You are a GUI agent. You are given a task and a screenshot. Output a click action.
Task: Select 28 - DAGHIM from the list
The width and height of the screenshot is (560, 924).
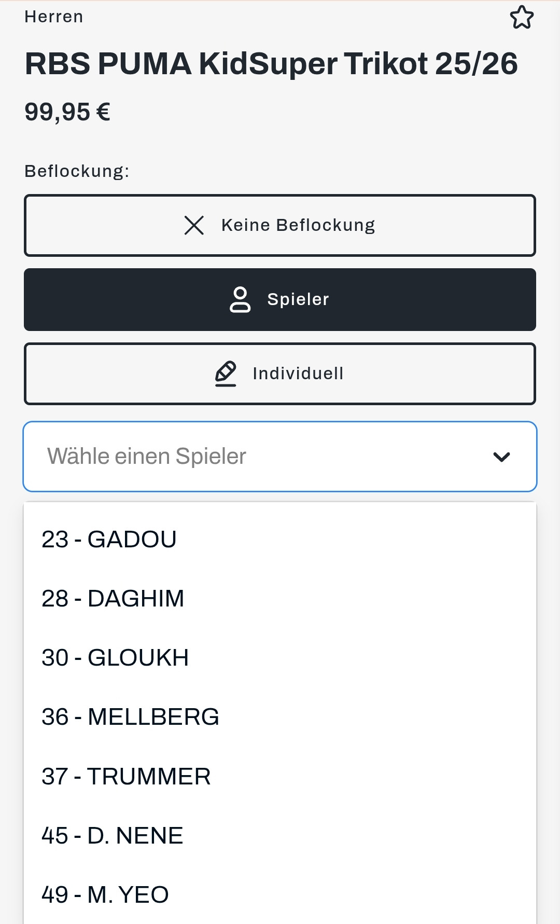click(113, 599)
